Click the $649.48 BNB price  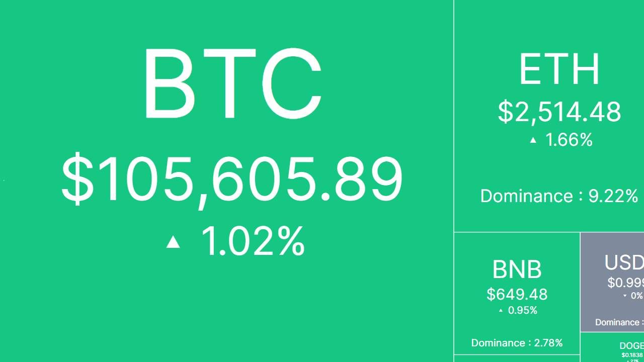click(x=517, y=294)
